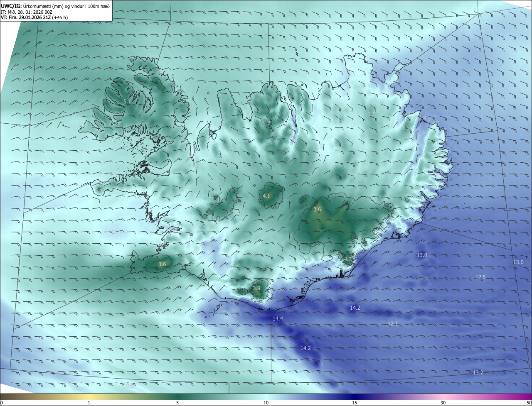Click the colorbar tick label 1

(89, 403)
